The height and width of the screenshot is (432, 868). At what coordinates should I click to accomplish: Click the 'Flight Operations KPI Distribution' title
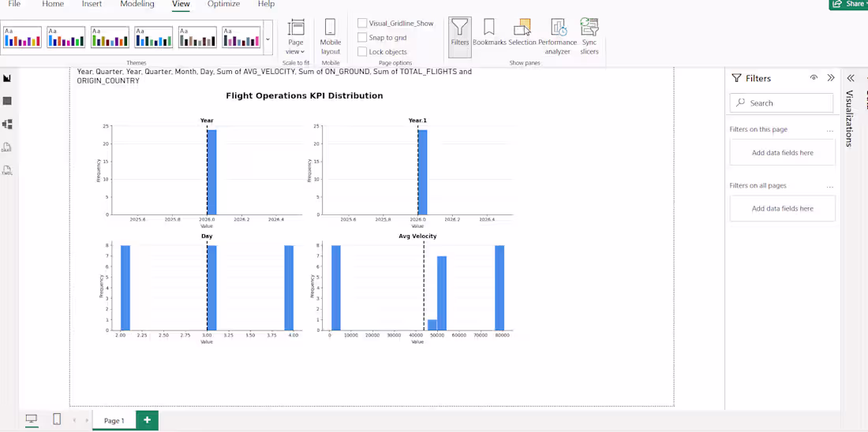pos(305,95)
